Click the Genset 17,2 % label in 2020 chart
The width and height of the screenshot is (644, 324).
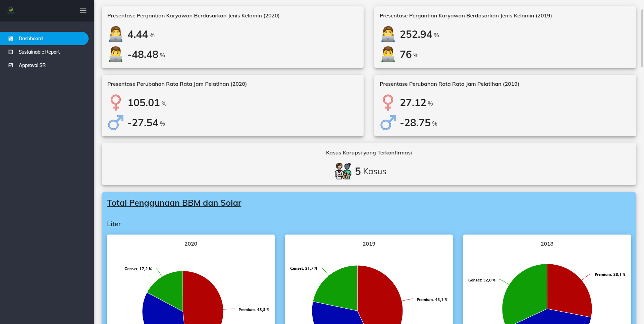pyautogui.click(x=138, y=269)
